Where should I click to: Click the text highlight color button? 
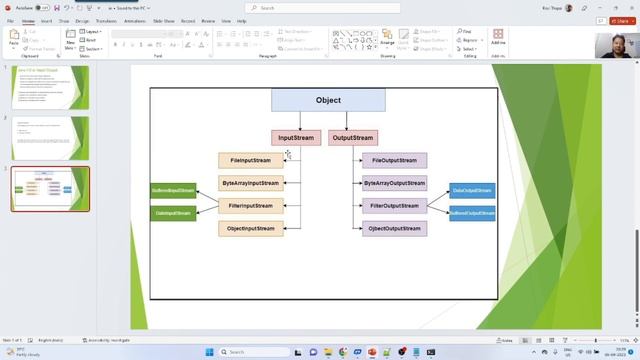(x=188, y=44)
